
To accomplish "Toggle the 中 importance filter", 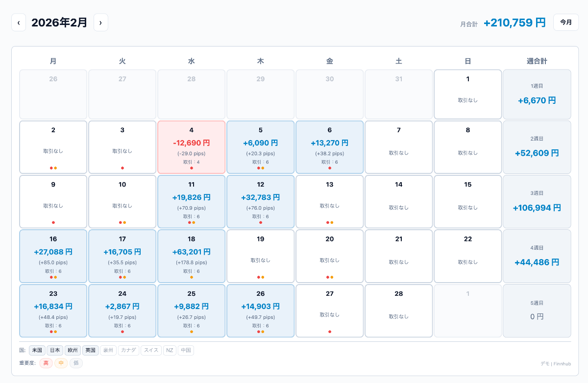I will [61, 363].
